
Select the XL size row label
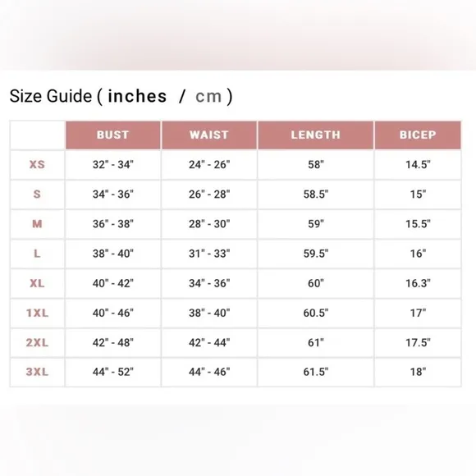pyautogui.click(x=37, y=283)
